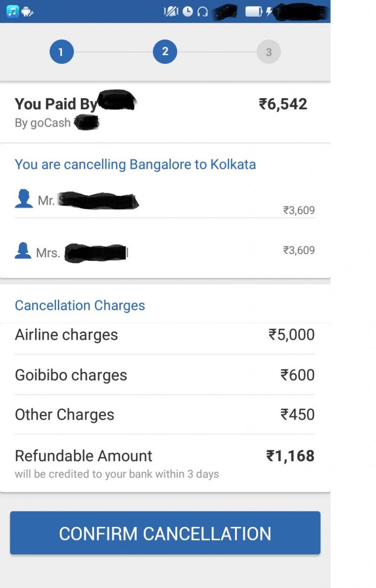The width and height of the screenshot is (376, 588).
Task: View Airline charges ₹5,000 row
Action: (x=165, y=335)
